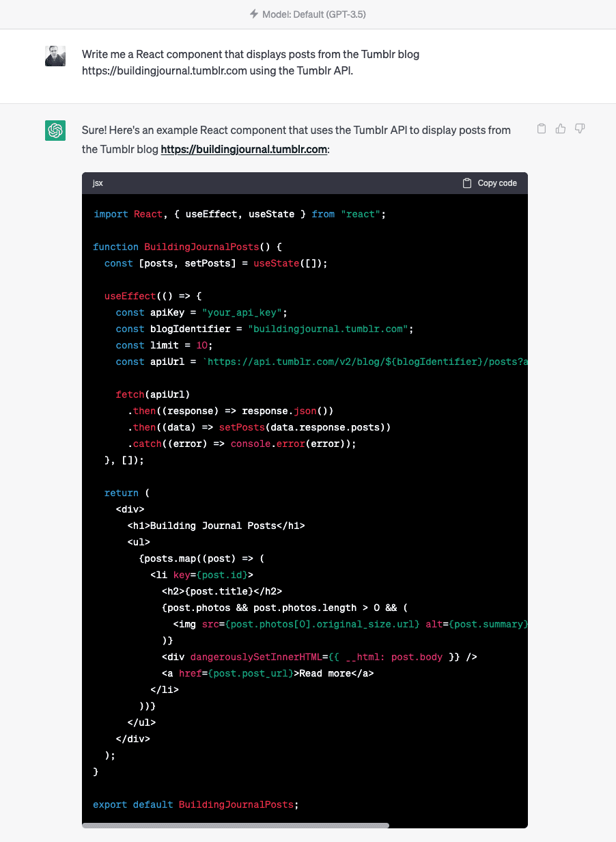Image resolution: width=616 pixels, height=842 pixels.
Task: Click the import React code line
Action: click(240, 214)
